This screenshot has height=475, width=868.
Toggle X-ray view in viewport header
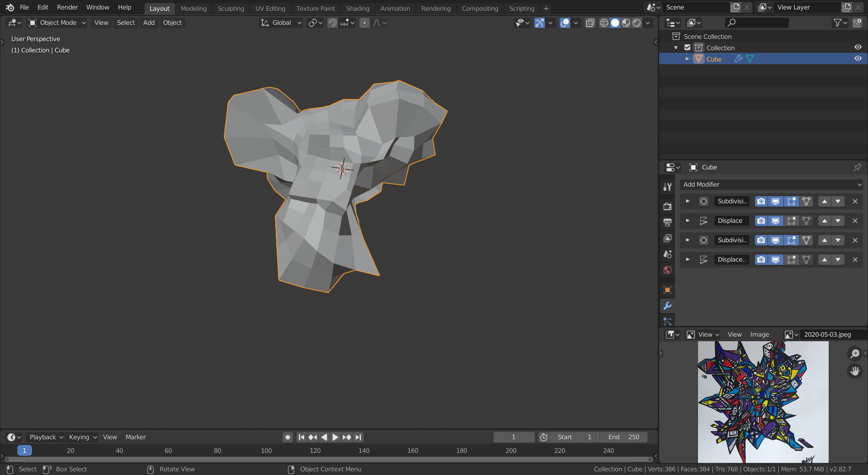[x=590, y=23]
